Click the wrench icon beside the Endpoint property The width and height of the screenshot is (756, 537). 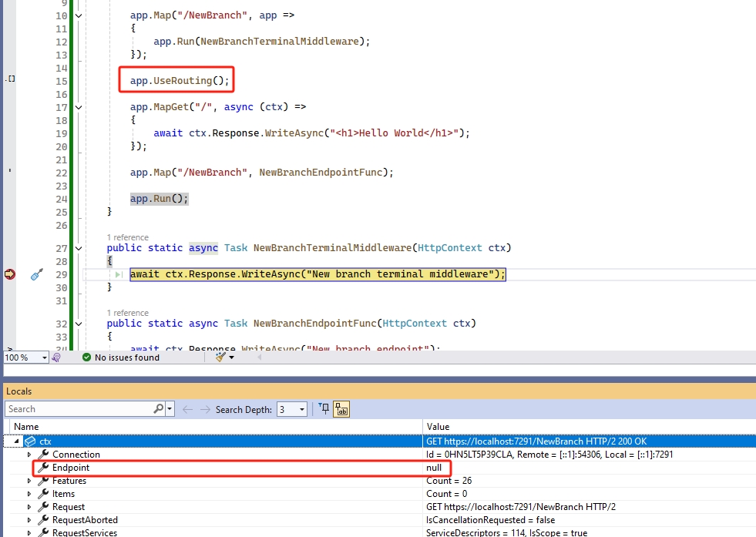click(44, 467)
